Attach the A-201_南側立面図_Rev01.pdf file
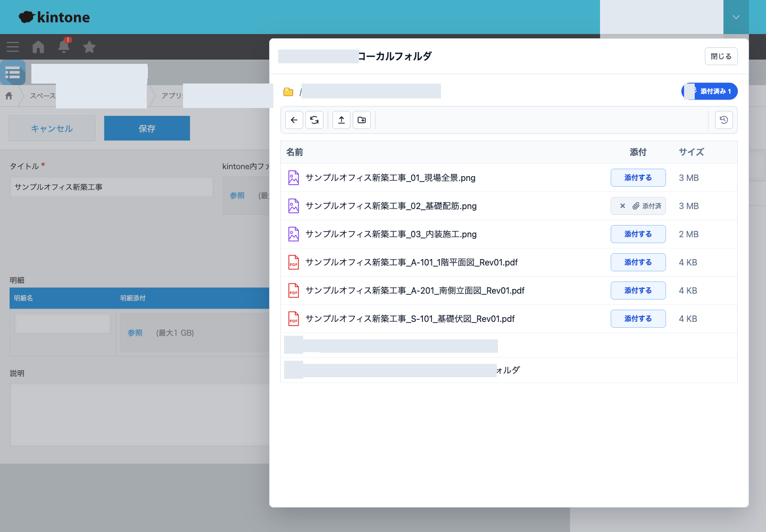The image size is (766, 532). click(638, 290)
